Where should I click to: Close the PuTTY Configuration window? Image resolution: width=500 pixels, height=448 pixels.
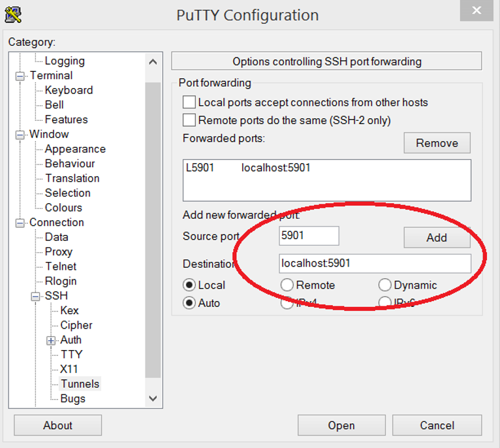coord(477,10)
